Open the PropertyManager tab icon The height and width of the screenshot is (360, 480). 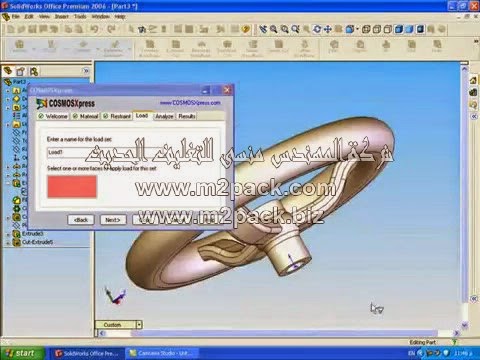tap(21, 71)
